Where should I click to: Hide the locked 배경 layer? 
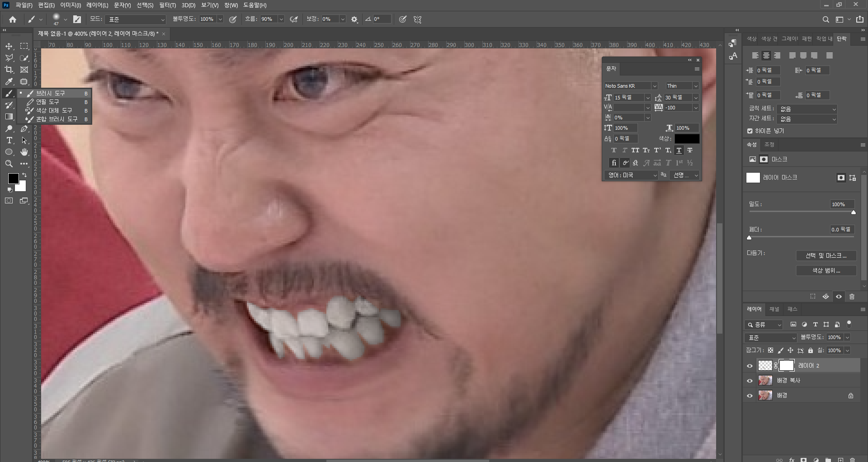pos(750,396)
